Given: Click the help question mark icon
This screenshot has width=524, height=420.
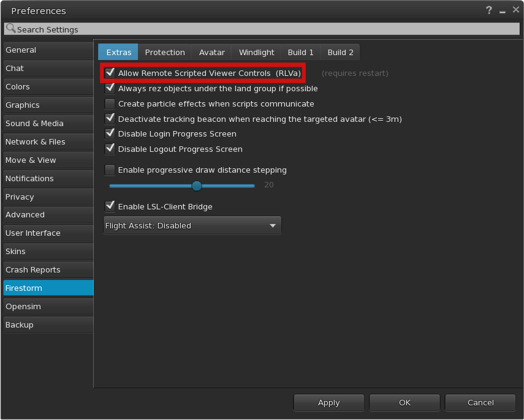Looking at the screenshot, I should (489, 10).
